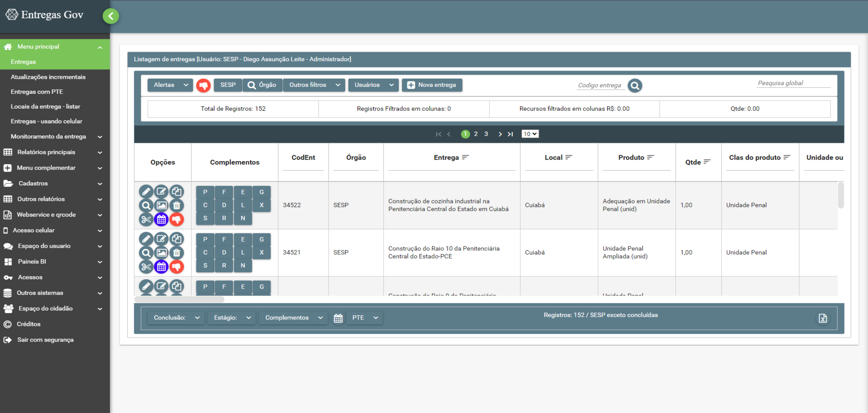Image resolution: width=868 pixels, height=413 pixels.
Task: Open the rows-per-page selector showing 10
Action: tap(530, 134)
